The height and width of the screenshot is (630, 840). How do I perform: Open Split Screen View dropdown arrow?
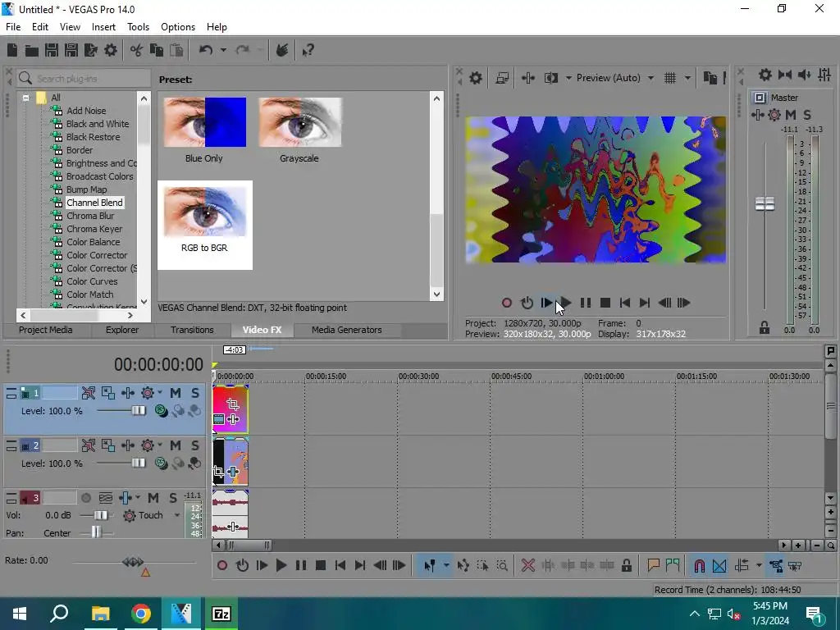coord(568,78)
